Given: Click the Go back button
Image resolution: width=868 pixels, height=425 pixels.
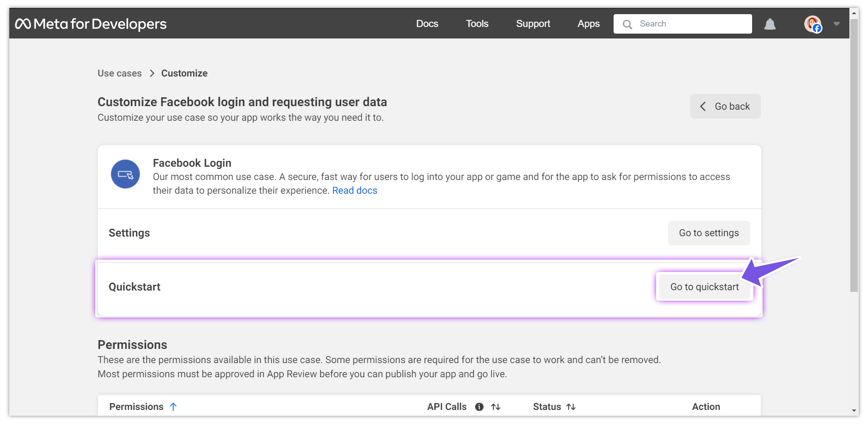Looking at the screenshot, I should 725,106.
